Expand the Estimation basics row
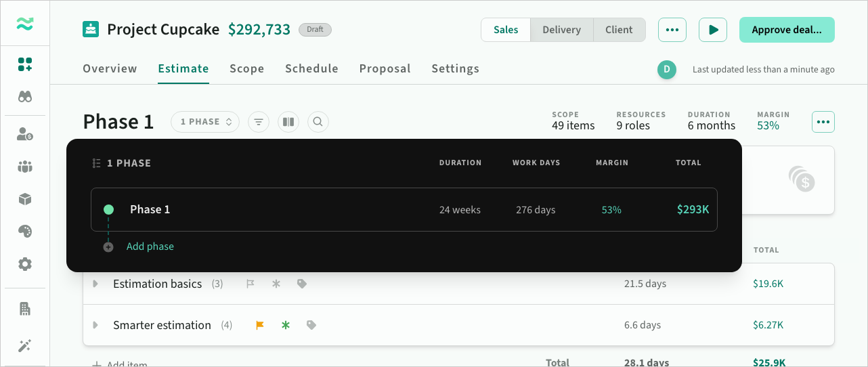This screenshot has height=367, width=868. [95, 284]
